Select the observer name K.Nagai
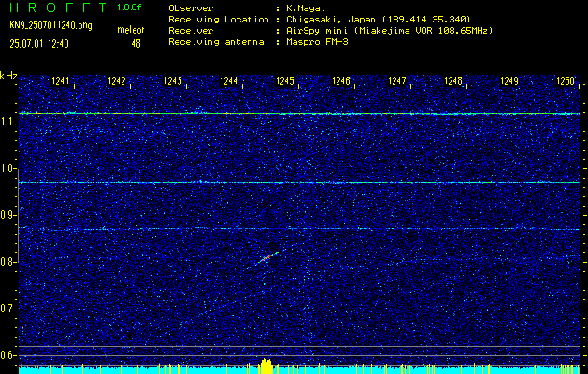The image size is (588, 374). point(306,7)
